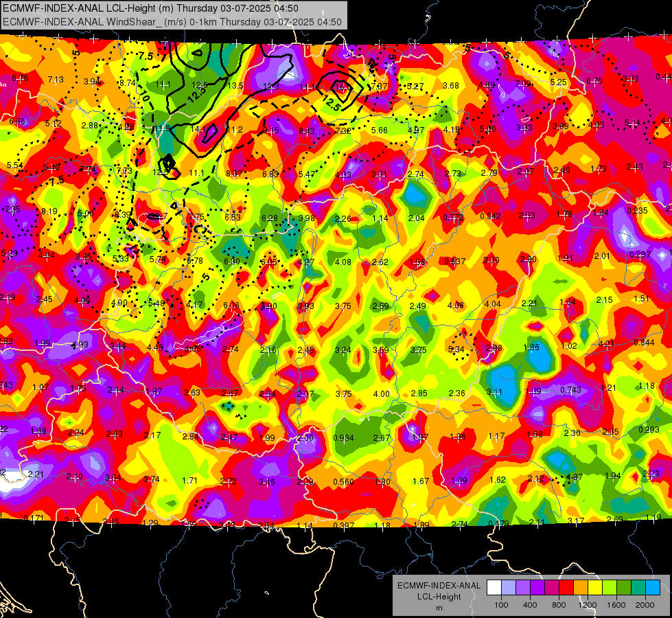The image size is (672, 618).
Task: Click the white legend swatch below 100 m
Action: point(494,588)
